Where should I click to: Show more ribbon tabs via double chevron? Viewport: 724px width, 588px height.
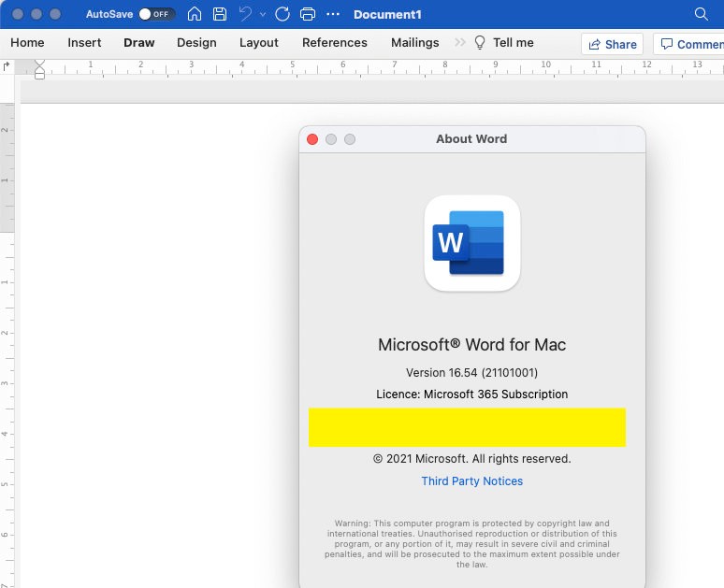[x=460, y=42]
